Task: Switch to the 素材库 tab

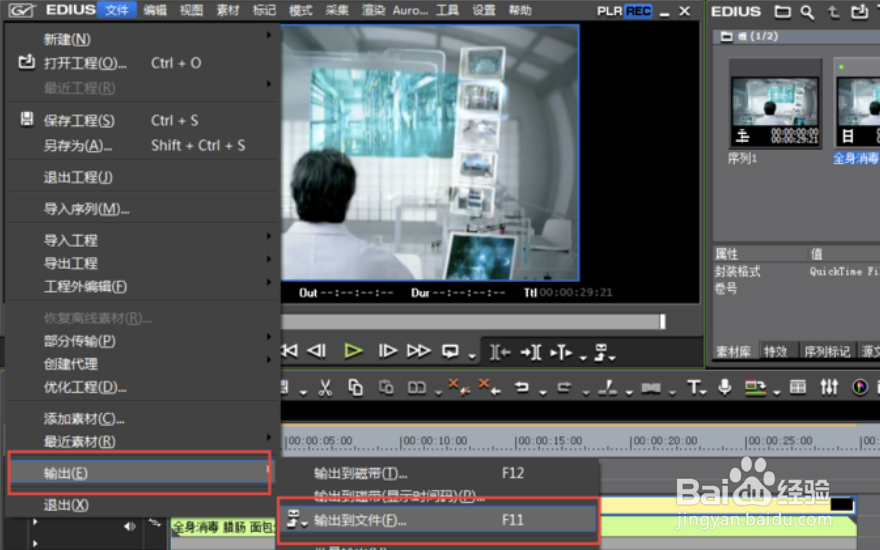Action: point(733,351)
